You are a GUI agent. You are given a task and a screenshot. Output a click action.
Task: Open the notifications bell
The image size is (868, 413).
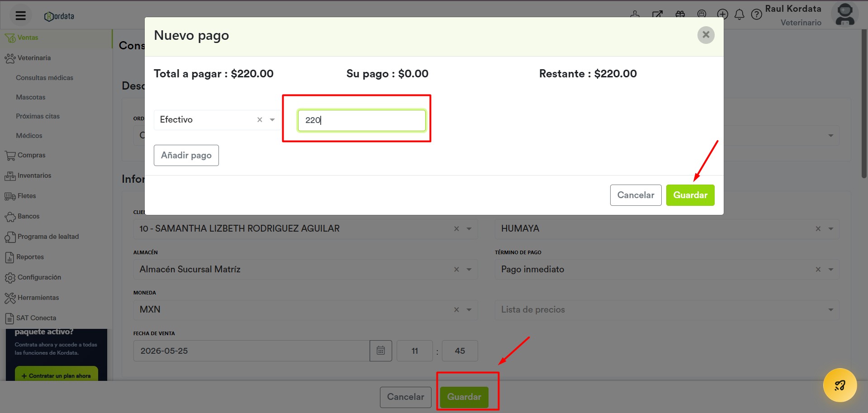739,14
